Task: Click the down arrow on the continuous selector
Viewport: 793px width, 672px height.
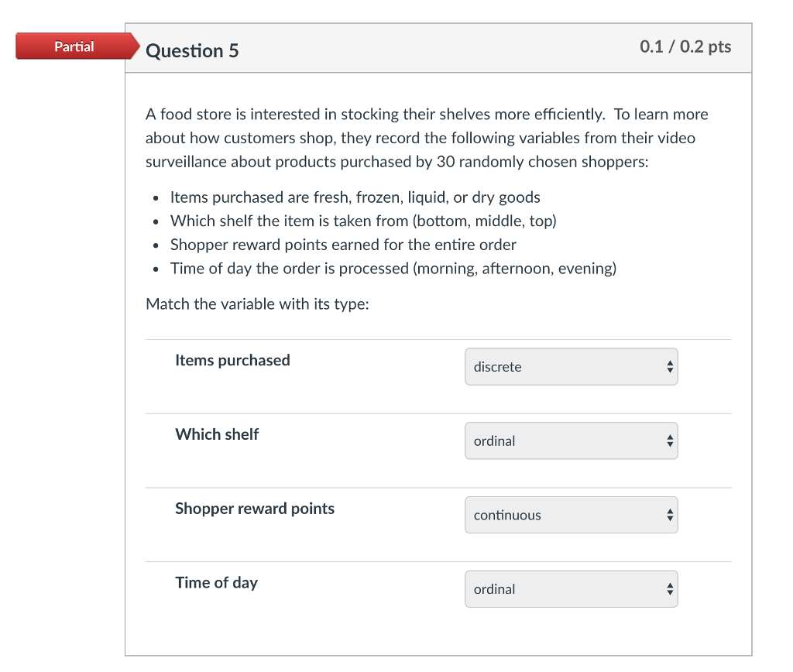Action: tap(669, 519)
